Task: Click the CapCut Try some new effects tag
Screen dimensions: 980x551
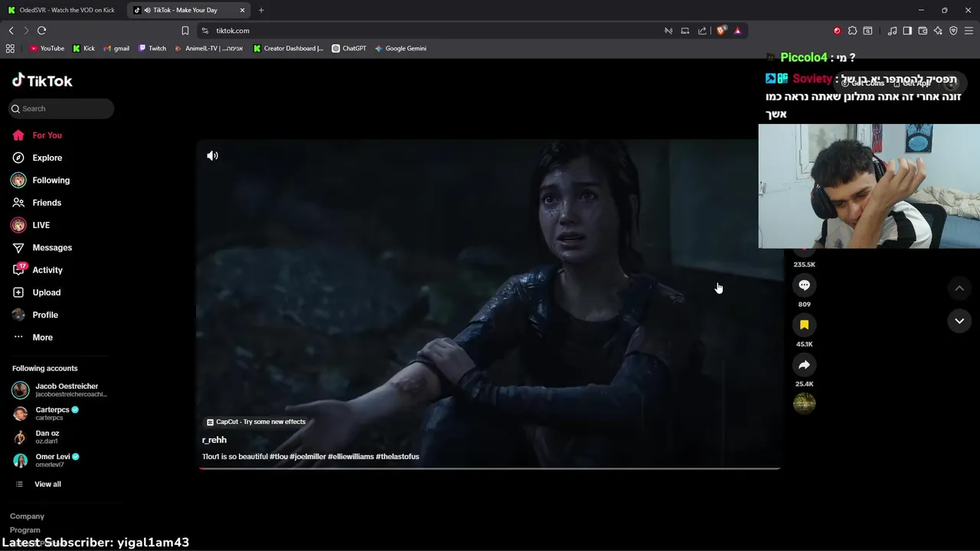Action: coord(256,422)
